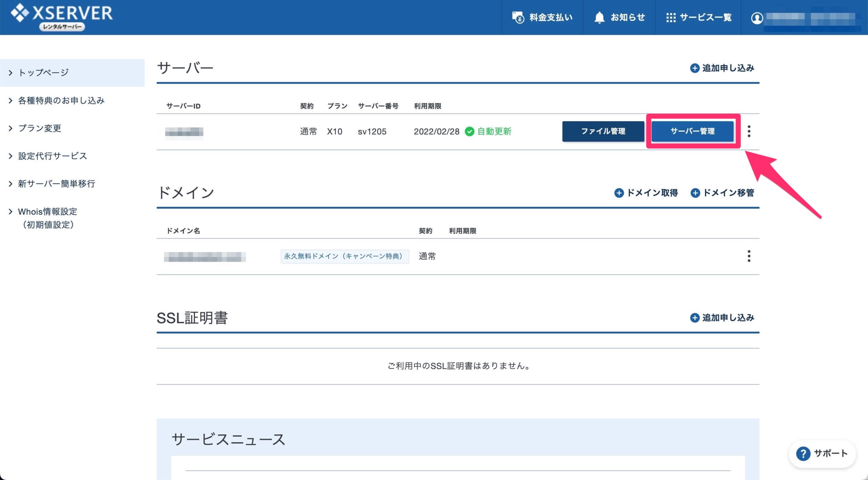Open the サービス一覧 grid icon
Image resolution: width=868 pixels, height=480 pixels.
pyautogui.click(x=671, y=18)
